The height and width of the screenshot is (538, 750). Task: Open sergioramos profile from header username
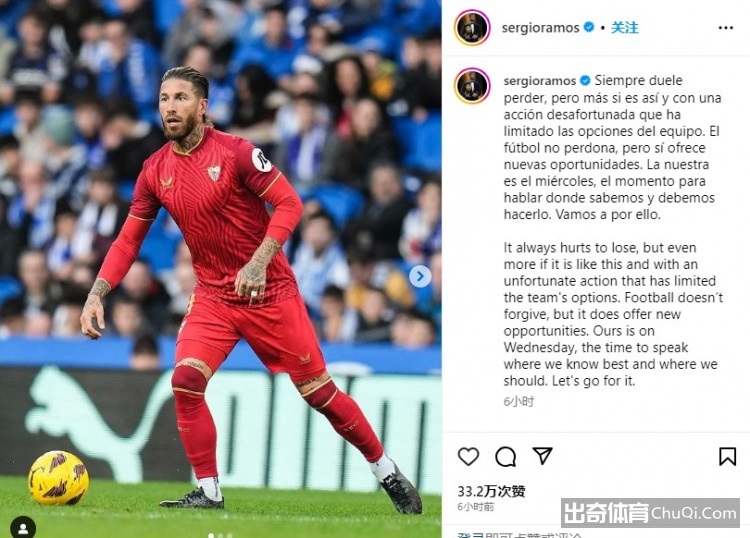540,28
